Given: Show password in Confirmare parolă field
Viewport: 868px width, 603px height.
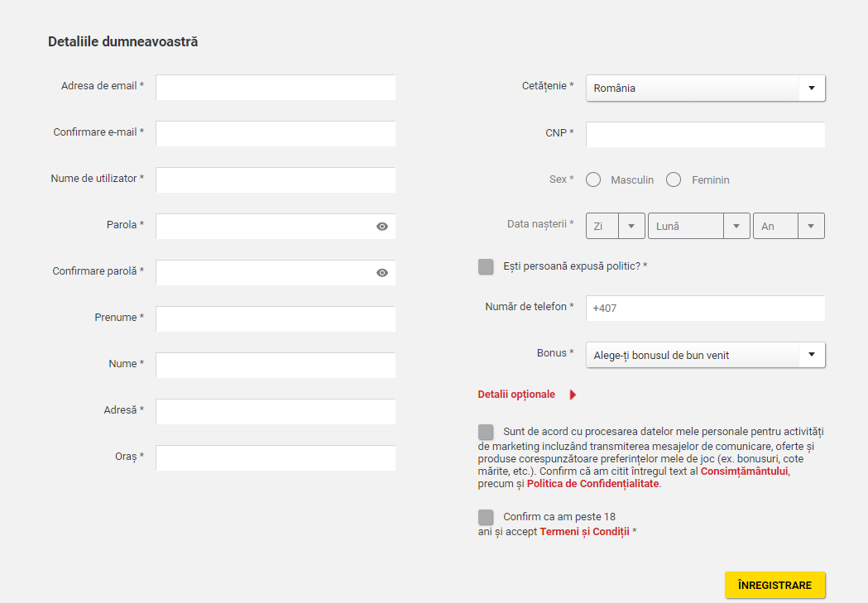Looking at the screenshot, I should (x=382, y=273).
